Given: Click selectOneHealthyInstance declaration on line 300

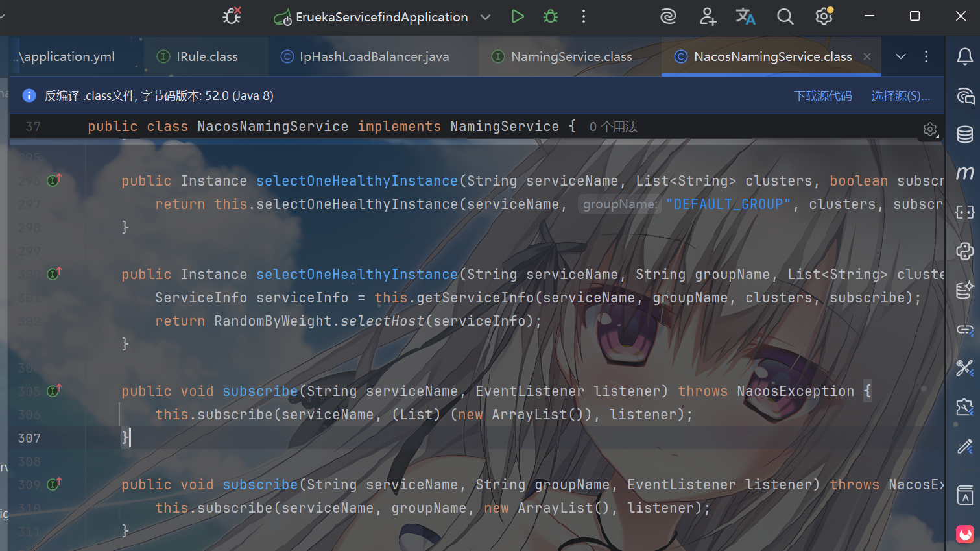Looking at the screenshot, I should pos(357,275).
